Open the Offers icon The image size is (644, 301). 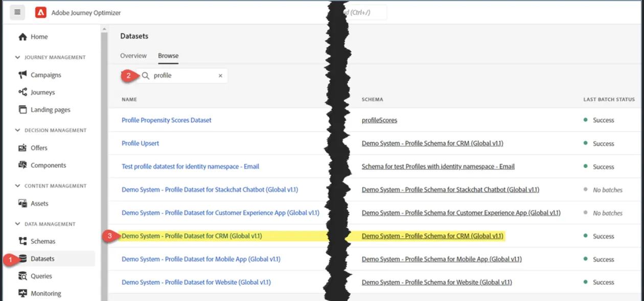pos(22,148)
